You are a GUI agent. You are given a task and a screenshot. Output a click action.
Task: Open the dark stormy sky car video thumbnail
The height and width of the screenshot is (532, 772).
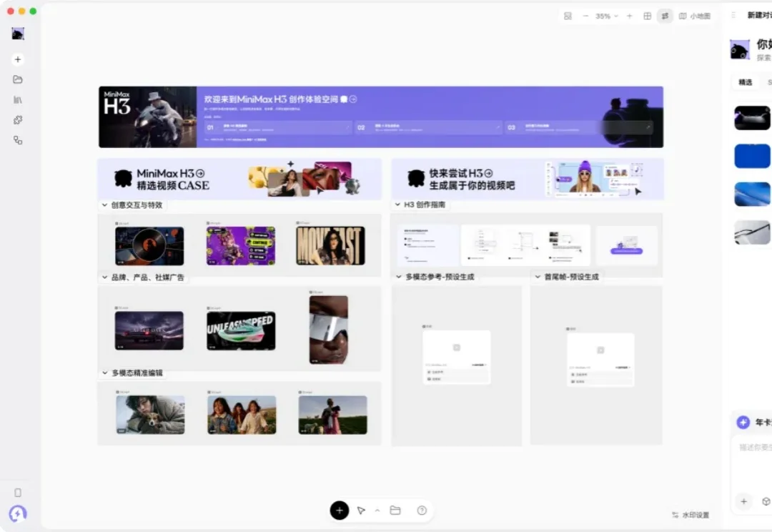pyautogui.click(x=149, y=330)
